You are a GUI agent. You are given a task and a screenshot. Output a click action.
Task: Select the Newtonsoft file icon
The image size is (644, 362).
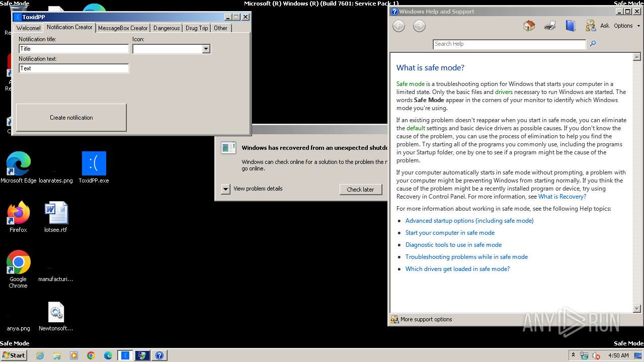(56, 316)
